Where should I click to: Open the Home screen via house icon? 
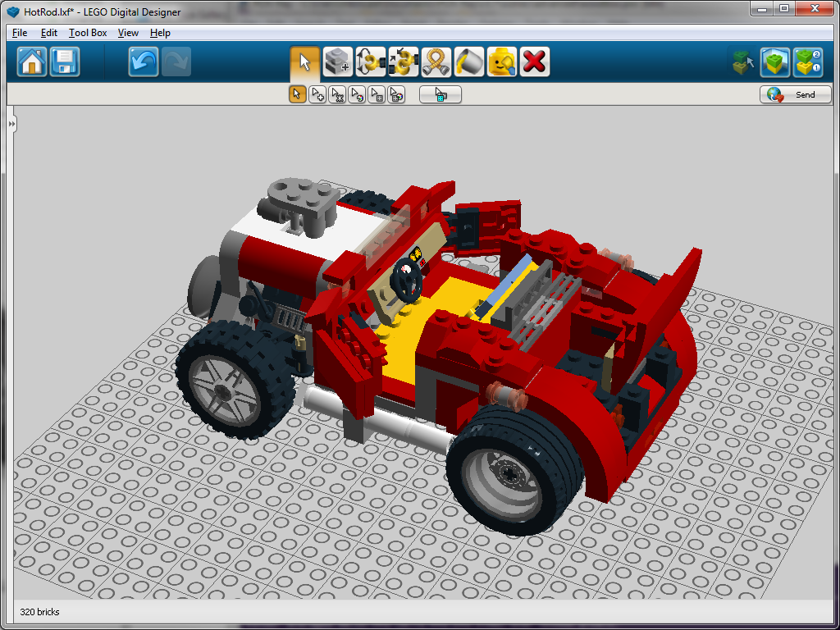30,61
